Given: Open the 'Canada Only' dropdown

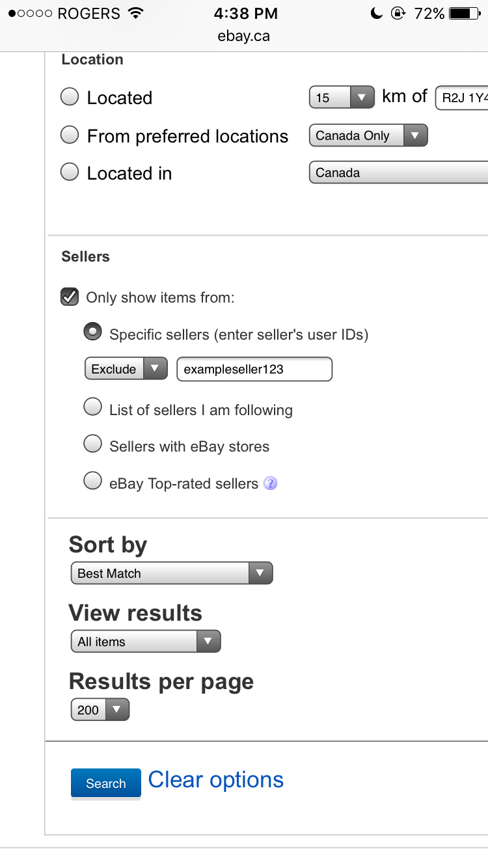Looking at the screenshot, I should coord(368,135).
